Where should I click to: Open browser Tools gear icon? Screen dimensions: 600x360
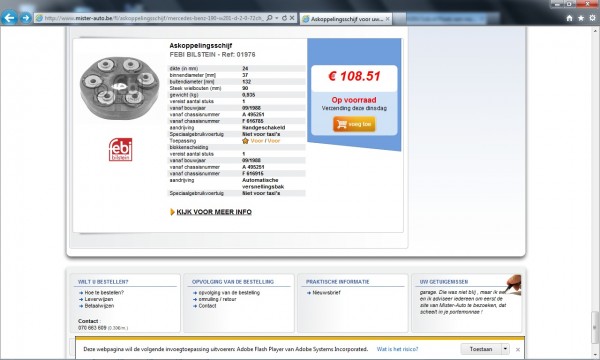pyautogui.click(x=592, y=18)
